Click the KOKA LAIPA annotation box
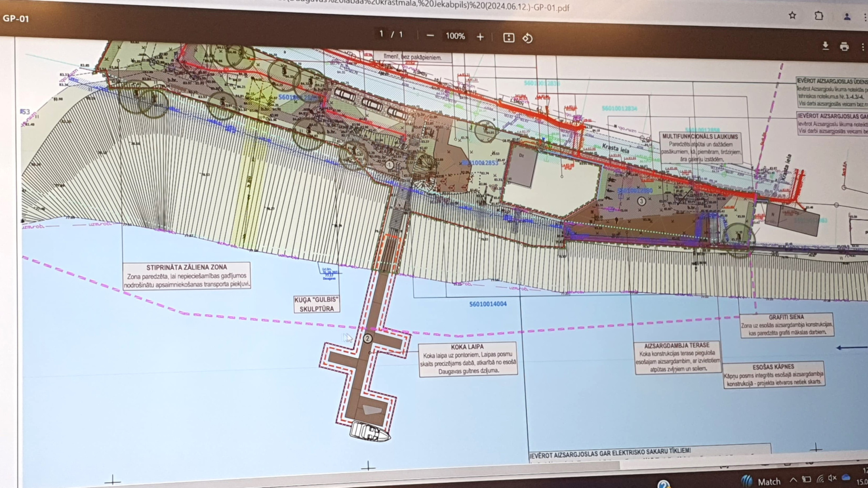Image resolution: width=868 pixels, height=488 pixels. click(x=468, y=359)
